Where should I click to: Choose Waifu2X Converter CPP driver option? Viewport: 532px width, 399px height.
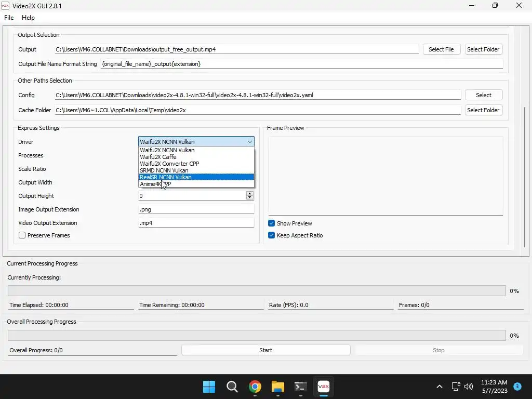click(x=196, y=164)
